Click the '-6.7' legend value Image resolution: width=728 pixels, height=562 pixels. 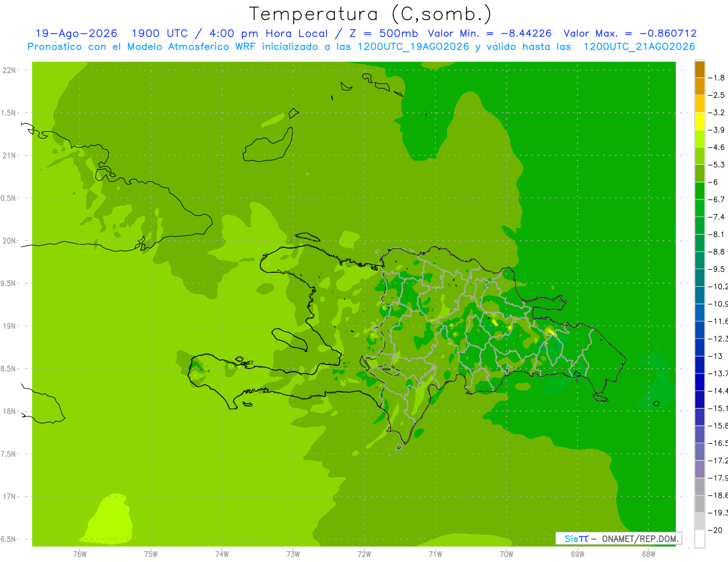tap(717, 199)
